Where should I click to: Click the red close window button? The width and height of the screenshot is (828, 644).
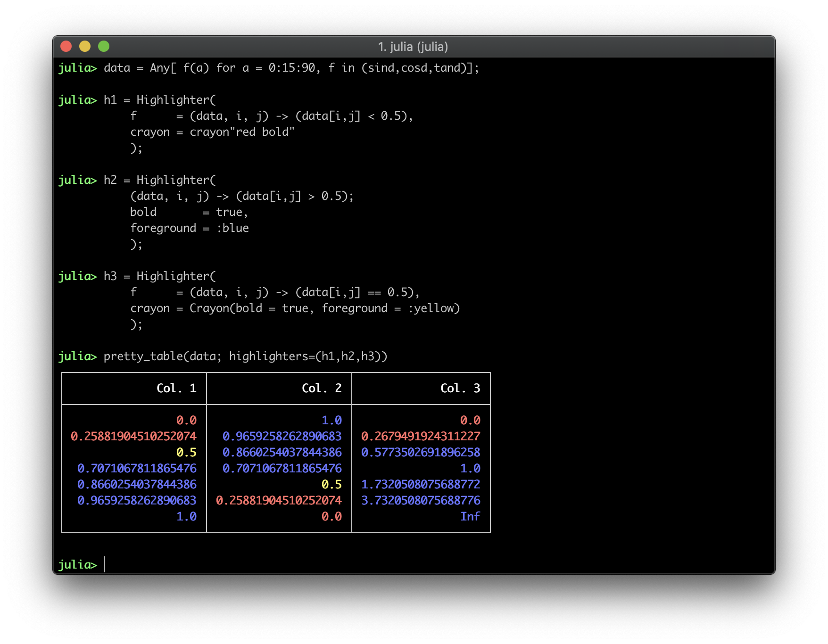(x=66, y=46)
